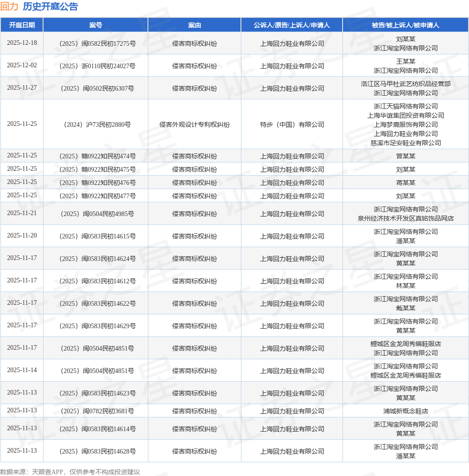Screen dimensions: 469x476
Task: Click the 被告/被上诉人/被申请人 column header
Action: click(x=405, y=25)
